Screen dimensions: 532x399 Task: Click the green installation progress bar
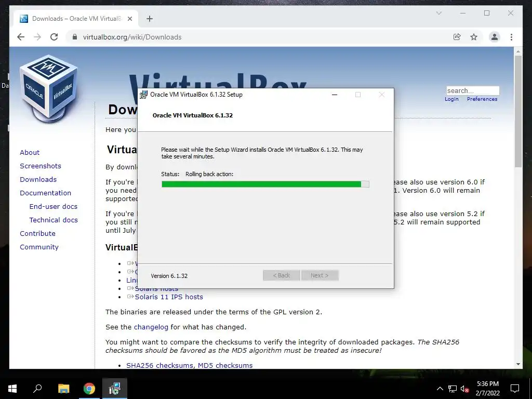(265, 184)
